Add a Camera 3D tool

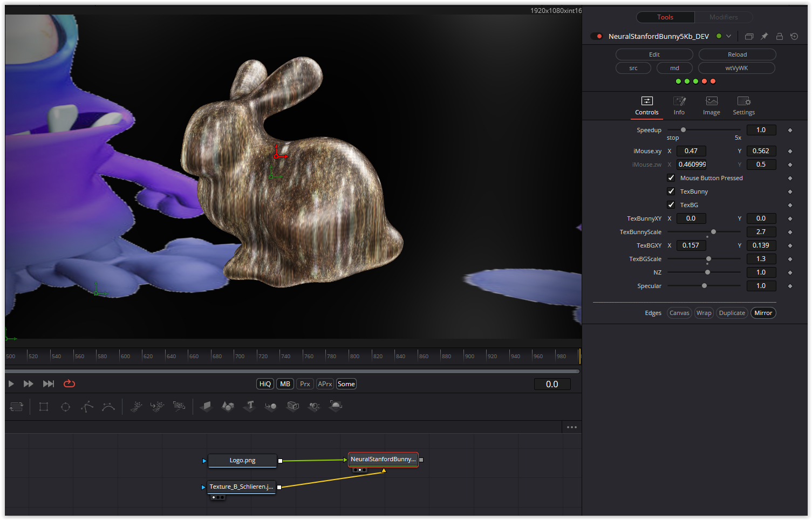292,407
